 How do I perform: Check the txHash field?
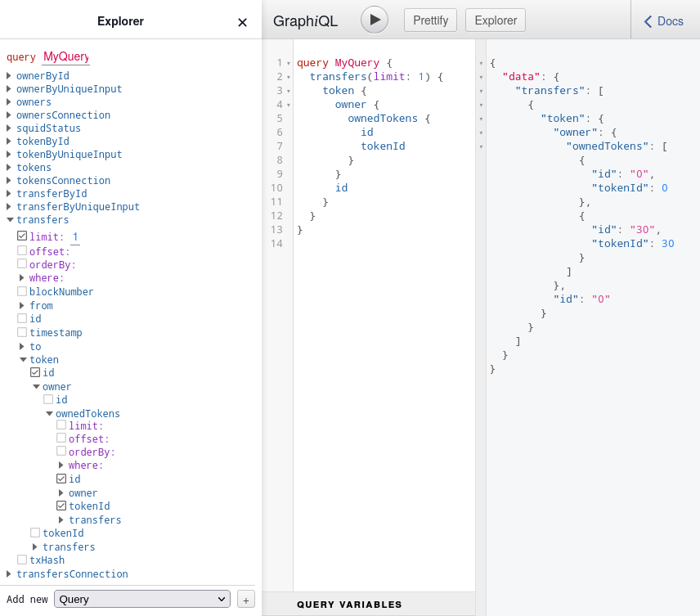tap(22, 560)
